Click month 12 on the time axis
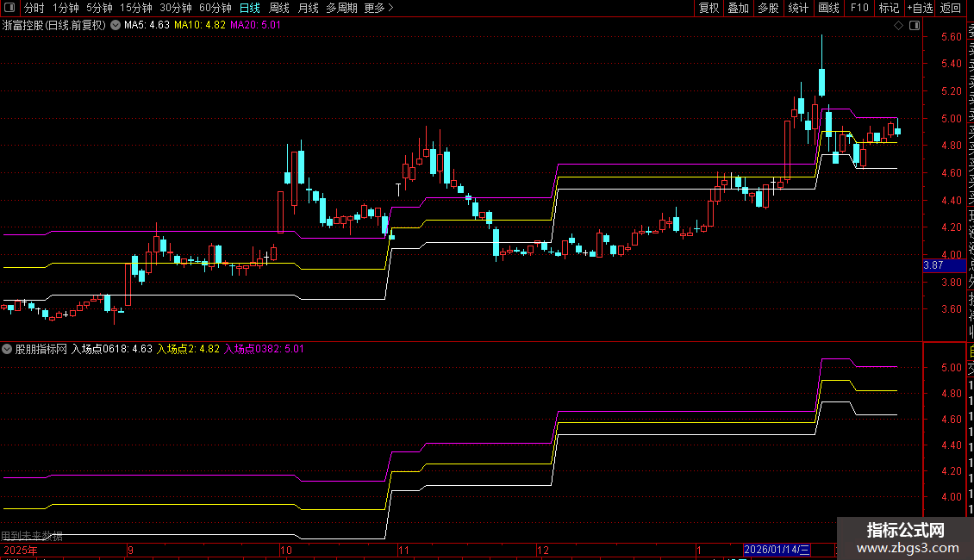This screenshot has width=974, height=560. click(543, 550)
